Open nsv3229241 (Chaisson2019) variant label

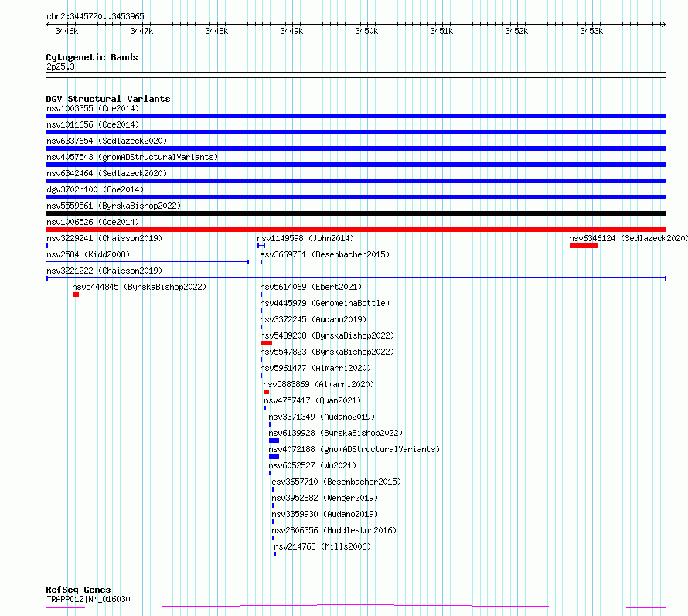coord(104,238)
